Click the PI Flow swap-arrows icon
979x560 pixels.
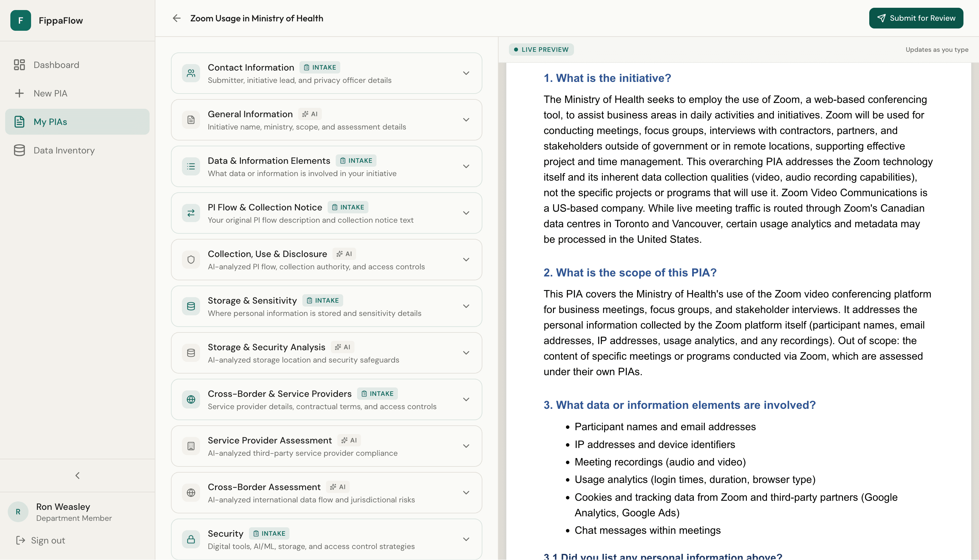tap(191, 213)
